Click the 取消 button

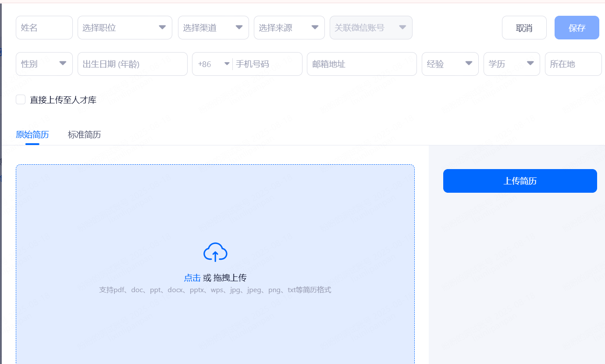[x=524, y=28]
